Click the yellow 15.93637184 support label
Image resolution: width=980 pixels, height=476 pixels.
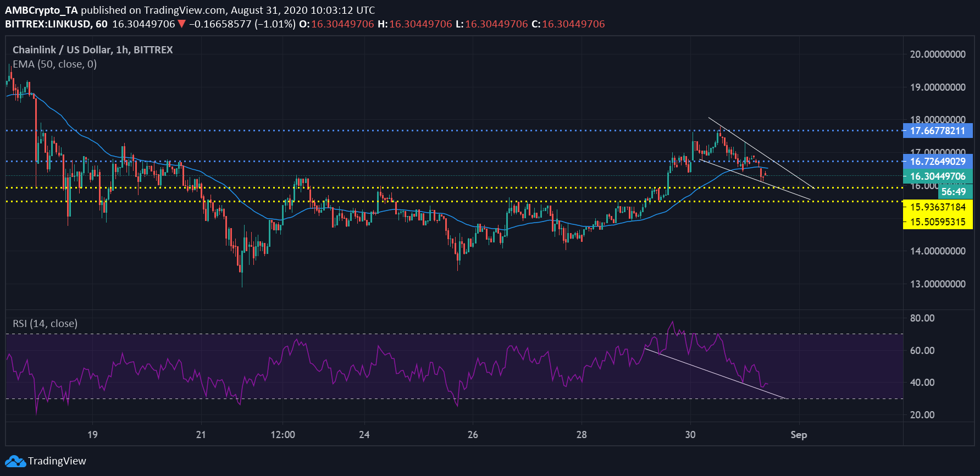pyautogui.click(x=937, y=207)
